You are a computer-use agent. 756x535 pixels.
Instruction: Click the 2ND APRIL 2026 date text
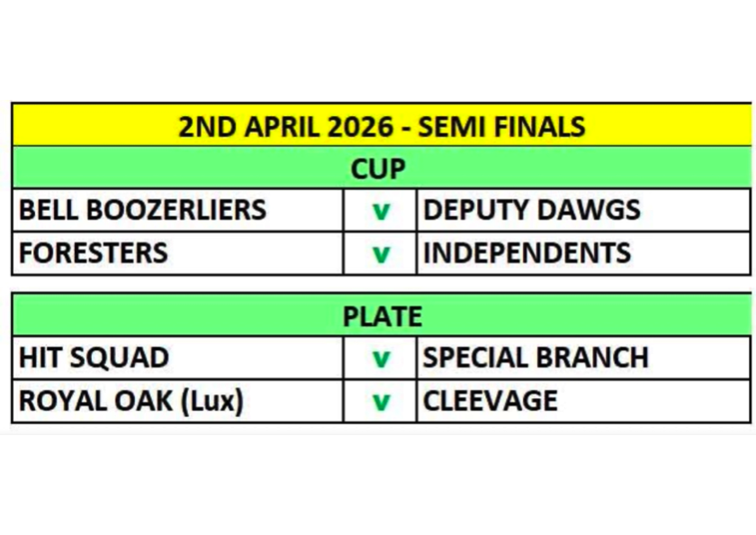point(283,126)
